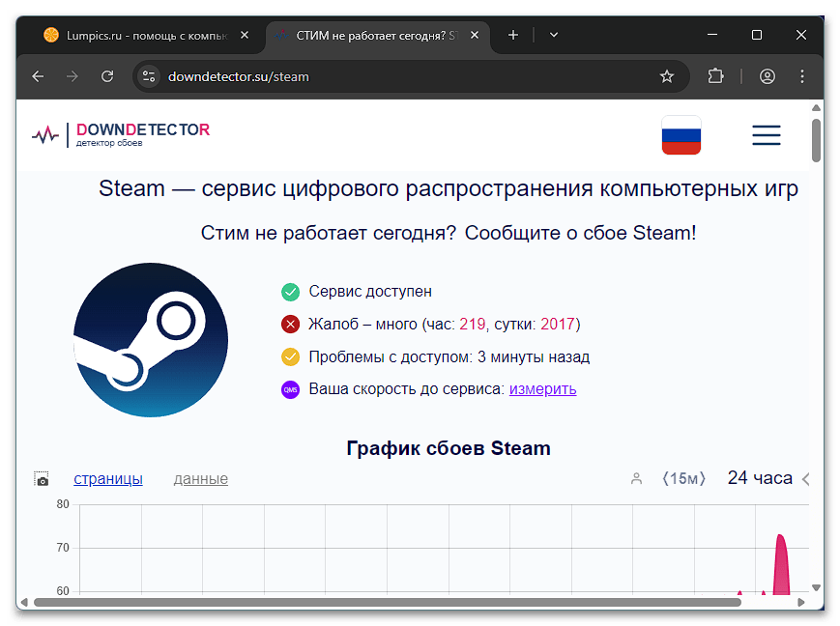Go back using the browser back arrow
This screenshot has height=626, width=840.
(x=38, y=76)
